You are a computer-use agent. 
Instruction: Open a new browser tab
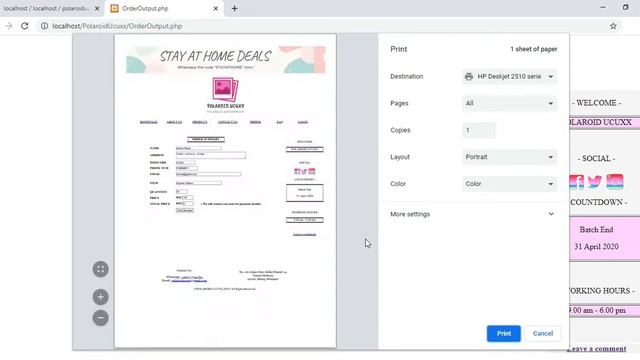pyautogui.click(x=234, y=8)
